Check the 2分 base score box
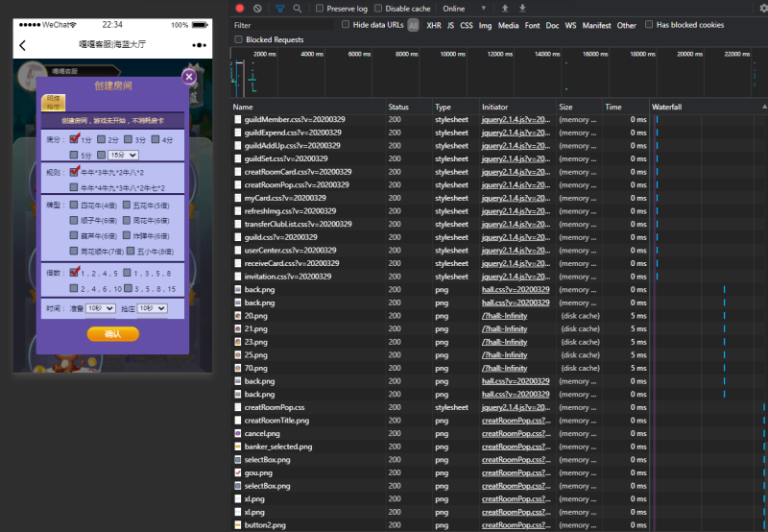This screenshot has height=532, width=768. click(x=102, y=139)
